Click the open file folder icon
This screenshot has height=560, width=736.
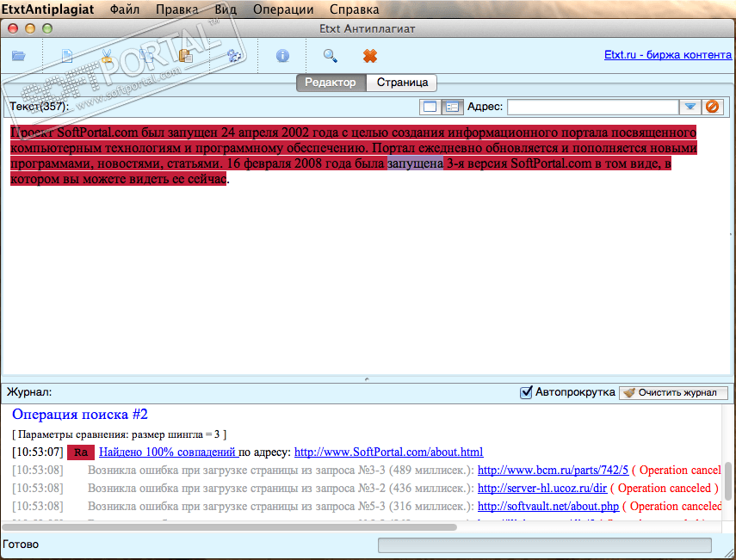click(x=19, y=56)
